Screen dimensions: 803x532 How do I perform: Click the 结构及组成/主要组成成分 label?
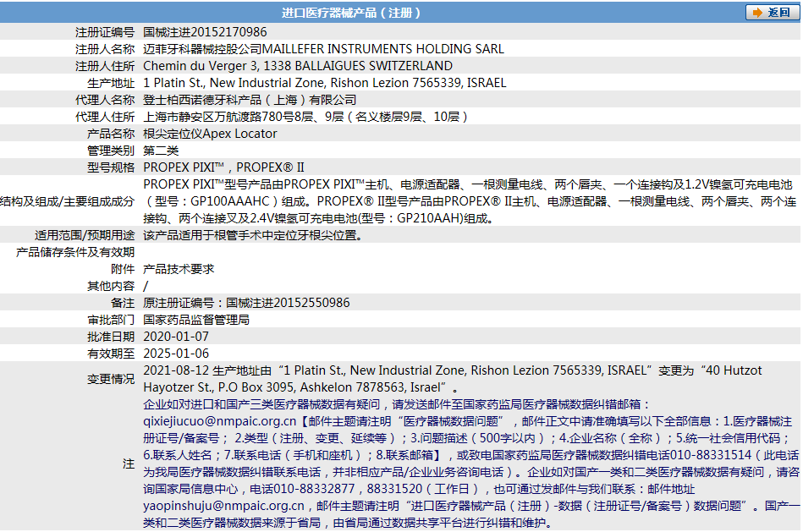(67, 201)
